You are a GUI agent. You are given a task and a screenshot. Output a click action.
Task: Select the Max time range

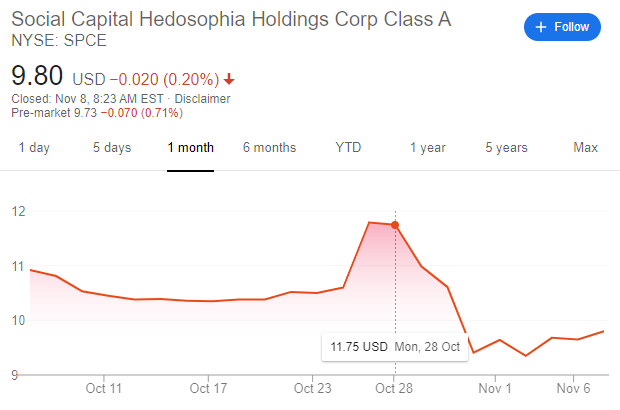pos(585,148)
